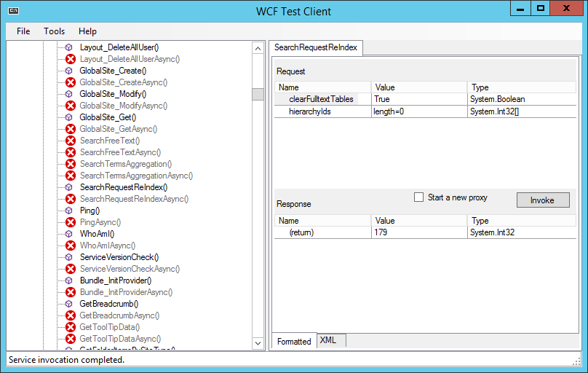Screen dimensions: 588x373
Task: Click the clearFulltextTables name cell
Action: pos(322,99)
